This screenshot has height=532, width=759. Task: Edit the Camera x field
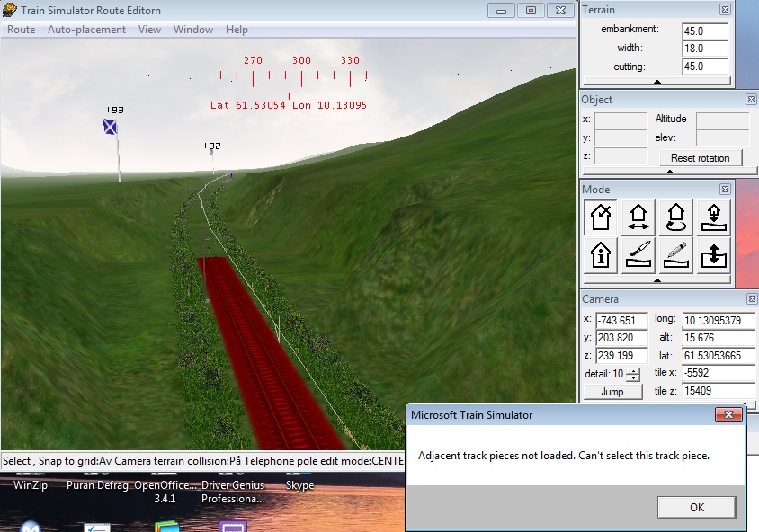pyautogui.click(x=621, y=320)
